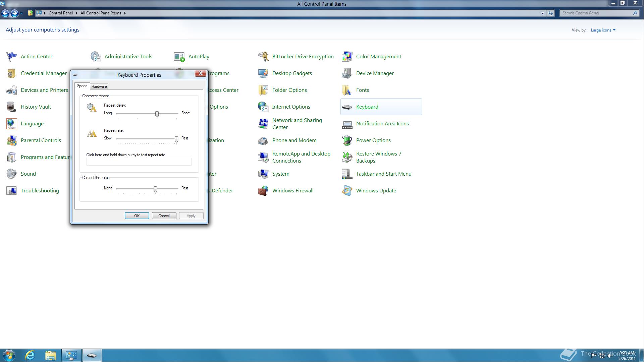The height and width of the screenshot is (362, 644).
Task: Open the Power Options icon
Action: coord(347,140)
